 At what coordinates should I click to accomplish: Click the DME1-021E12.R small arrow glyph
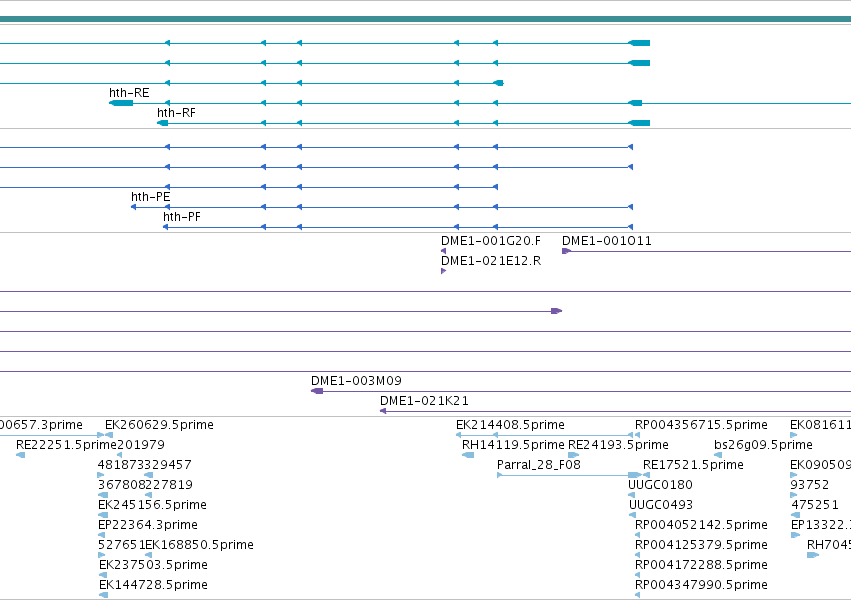click(x=443, y=271)
